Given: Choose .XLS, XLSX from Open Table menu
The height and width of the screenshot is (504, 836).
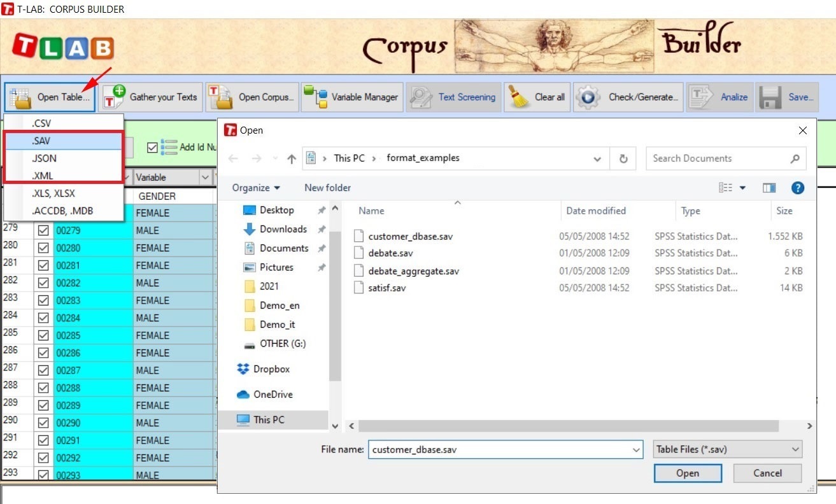Looking at the screenshot, I should (x=64, y=193).
